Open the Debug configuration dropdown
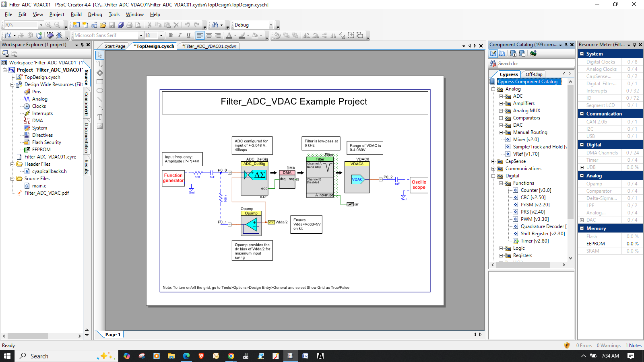Image resolution: width=644 pixels, height=362 pixels. pos(271,25)
